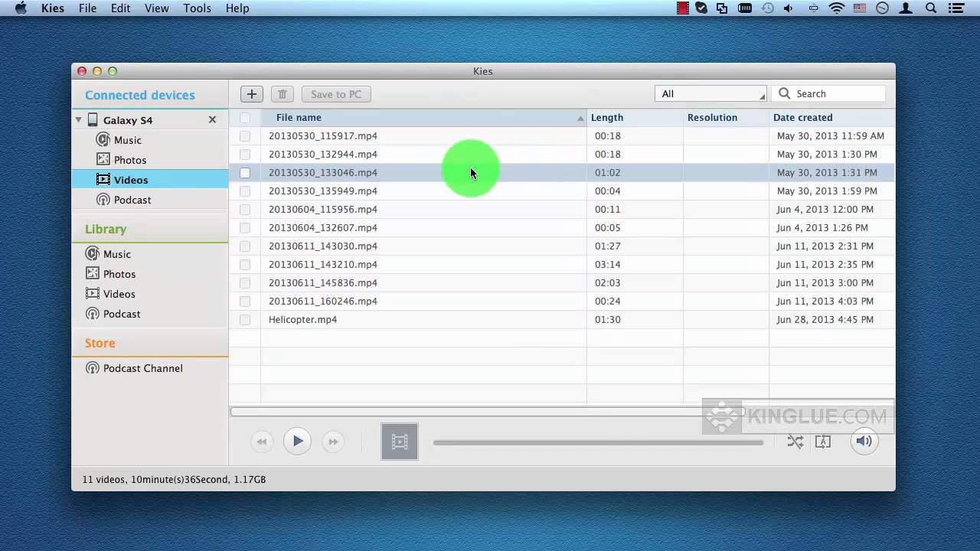The width and height of the screenshot is (980, 551).
Task: Click the Time Machine menu bar icon
Action: click(767, 8)
